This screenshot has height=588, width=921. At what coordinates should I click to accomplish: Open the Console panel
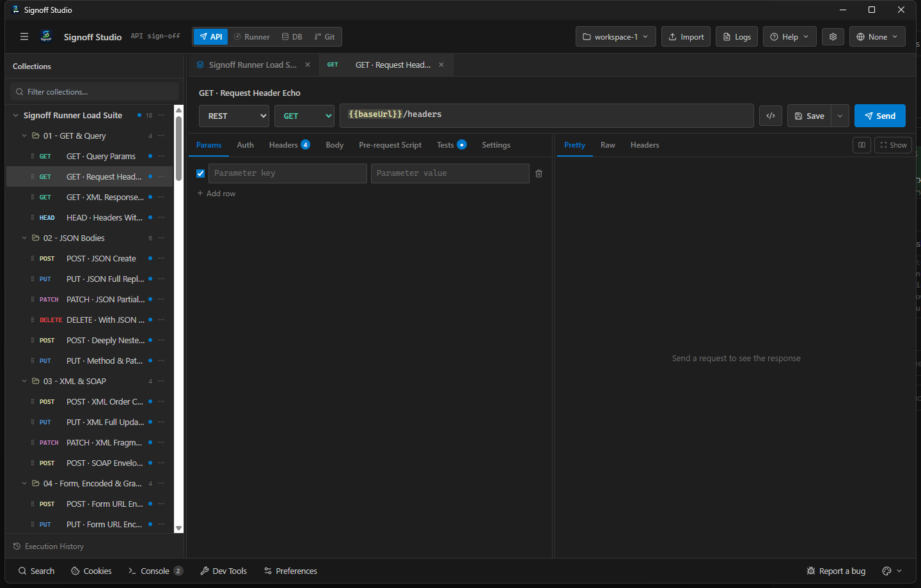tap(155, 571)
